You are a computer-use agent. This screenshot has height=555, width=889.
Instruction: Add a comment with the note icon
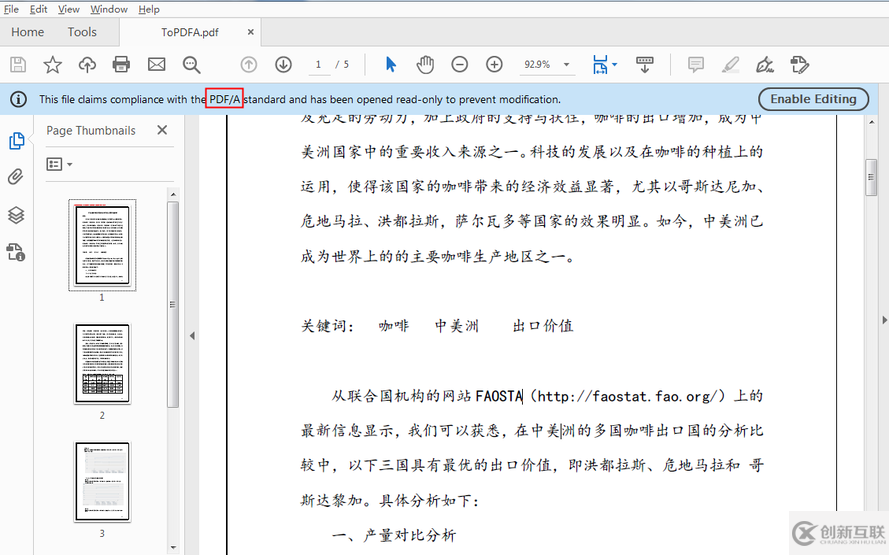click(x=696, y=65)
